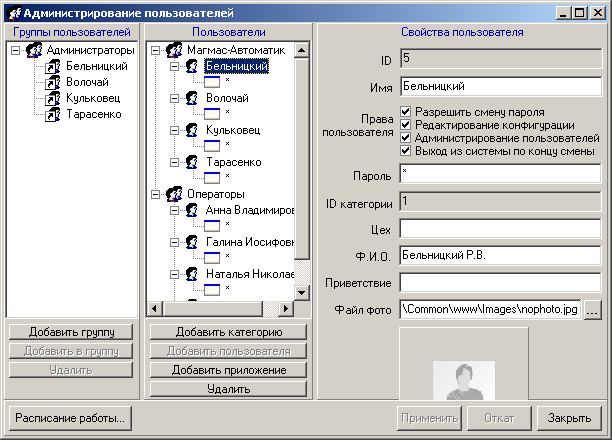Click the horizontal scrollbar in users tree
Screen dimensions: 612x440
[x=220, y=308]
